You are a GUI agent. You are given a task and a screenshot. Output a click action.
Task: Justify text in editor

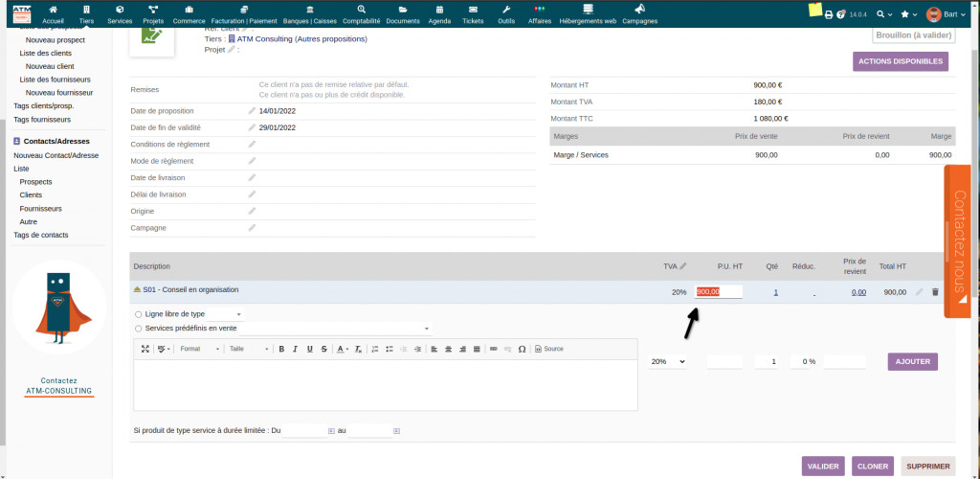(477, 349)
